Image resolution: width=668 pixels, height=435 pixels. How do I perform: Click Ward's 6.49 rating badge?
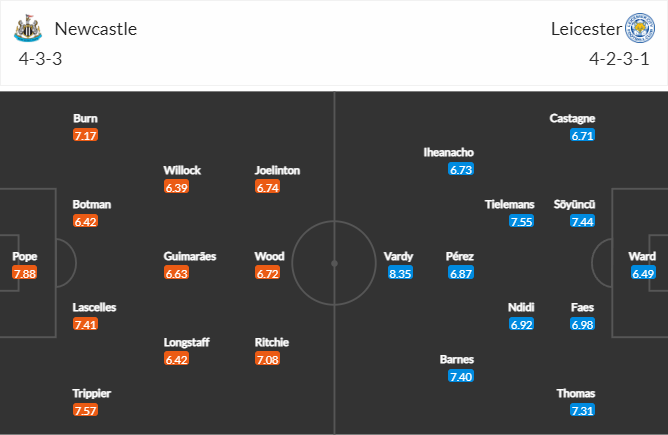point(643,273)
